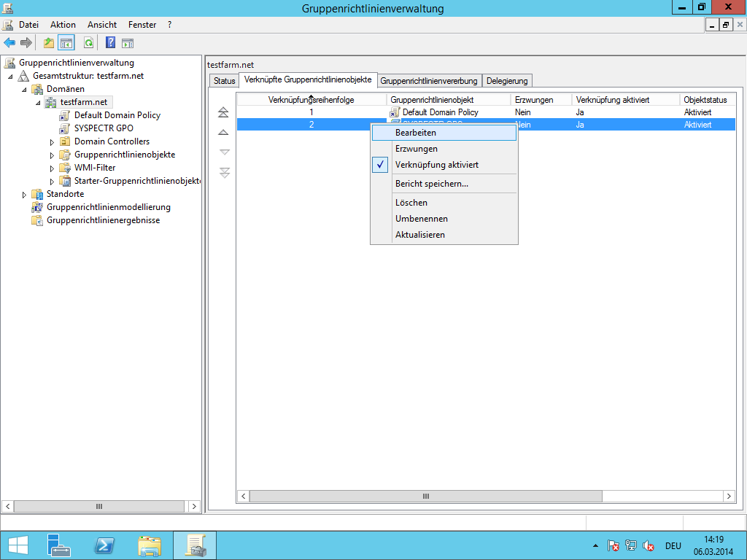Click the Gruppenrichtlinienmodellierung icon

(37, 207)
